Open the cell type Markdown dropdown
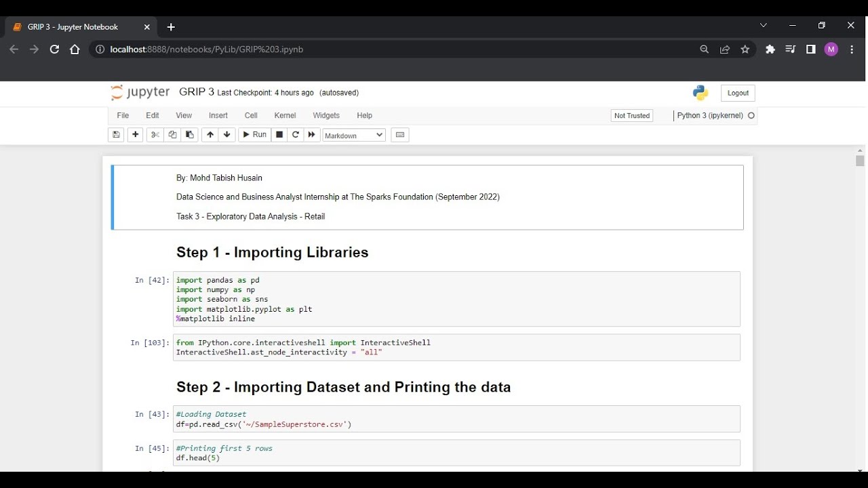Image resolution: width=868 pixels, height=488 pixels. pos(354,136)
